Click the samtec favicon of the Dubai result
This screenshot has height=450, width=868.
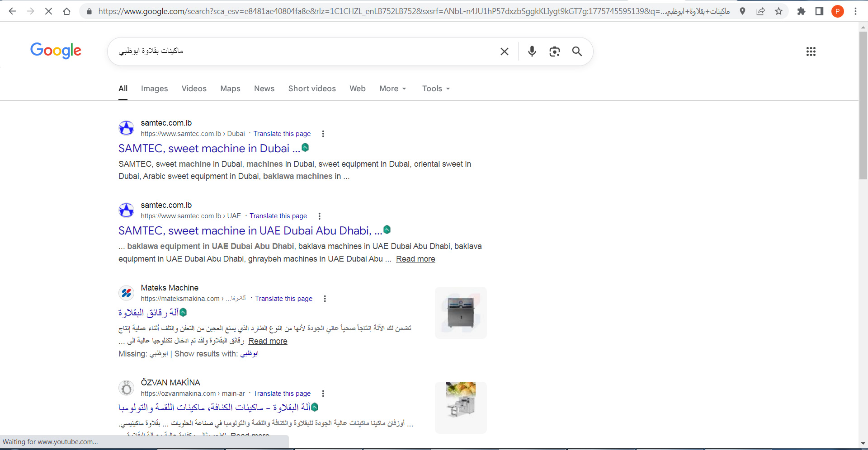[127, 128]
